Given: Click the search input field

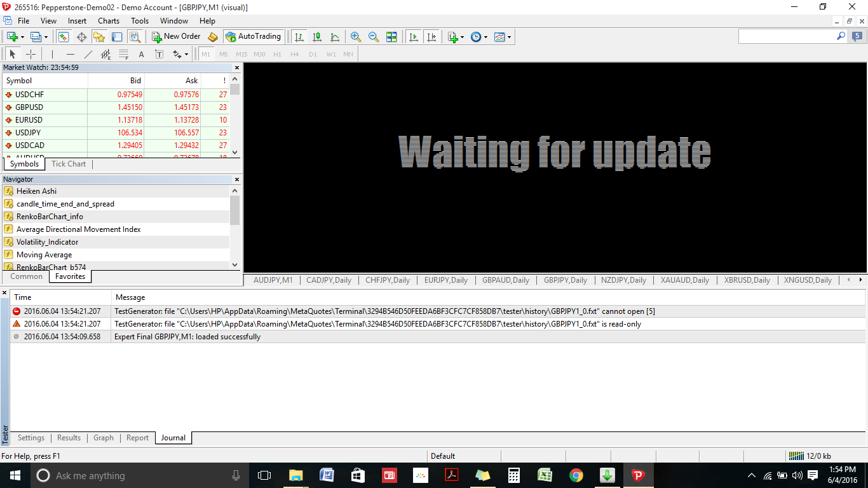Looking at the screenshot, I should click(x=787, y=37).
